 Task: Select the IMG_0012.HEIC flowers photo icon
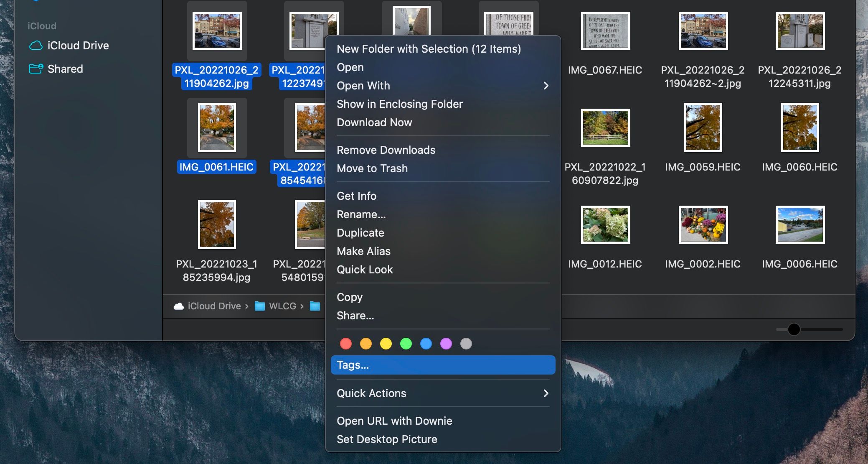pos(605,224)
